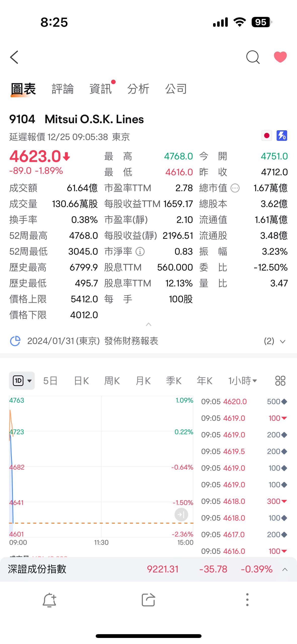Tap the jump-to-latest arrow button on chart
The height and width of the screenshot is (644, 297).
(181, 514)
